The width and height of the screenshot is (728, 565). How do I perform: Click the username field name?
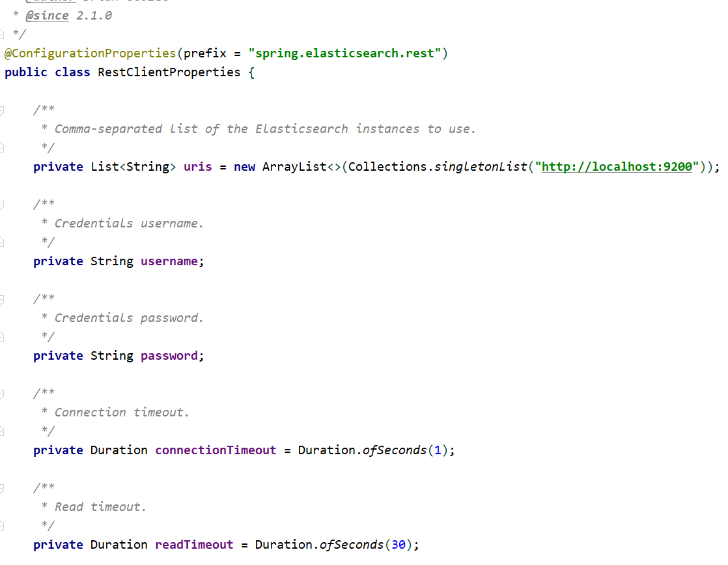(169, 261)
